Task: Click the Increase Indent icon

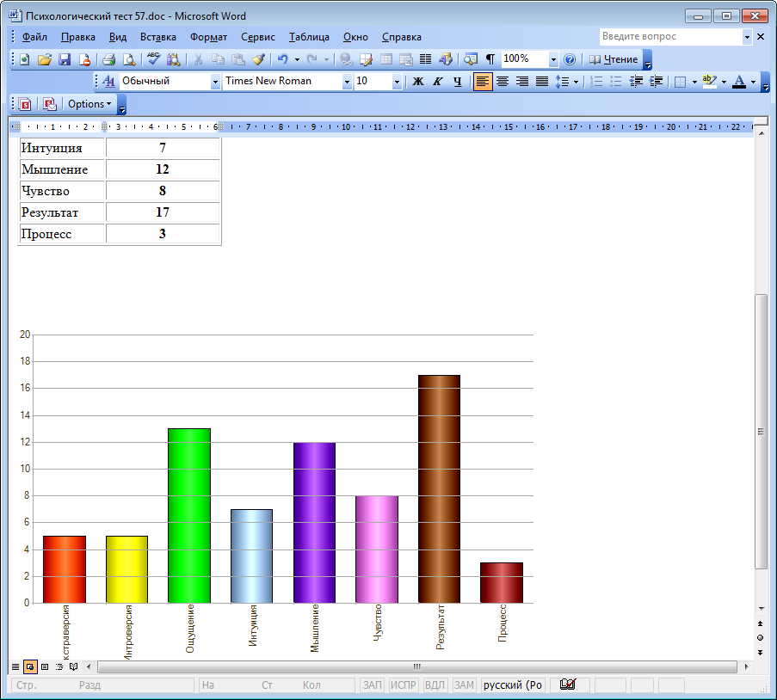Action: pyautogui.click(x=656, y=81)
